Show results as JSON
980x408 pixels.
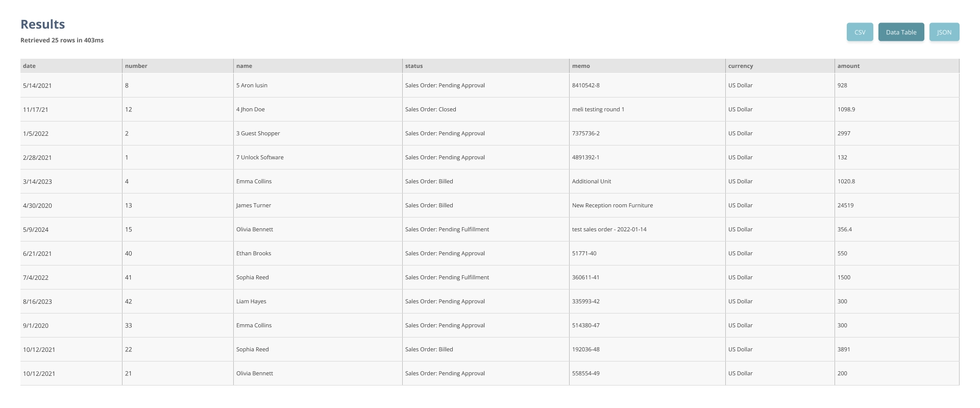944,32
